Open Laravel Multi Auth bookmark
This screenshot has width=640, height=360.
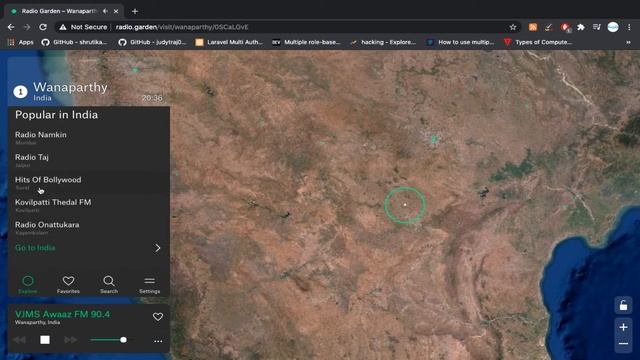pyautogui.click(x=229, y=42)
